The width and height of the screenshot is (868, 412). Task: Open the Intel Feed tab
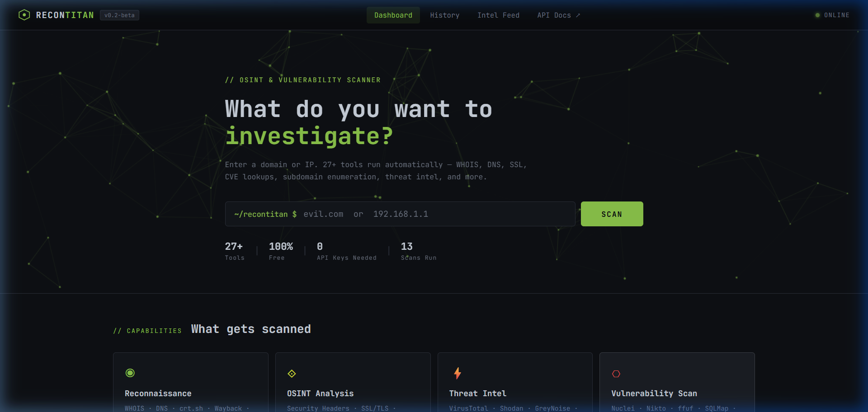pos(498,15)
